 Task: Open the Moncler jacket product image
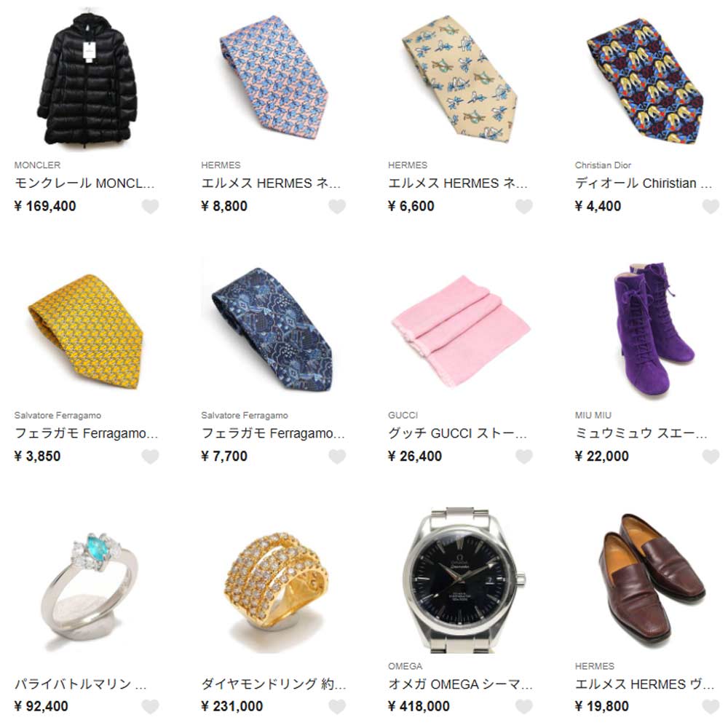pyautogui.click(x=87, y=79)
